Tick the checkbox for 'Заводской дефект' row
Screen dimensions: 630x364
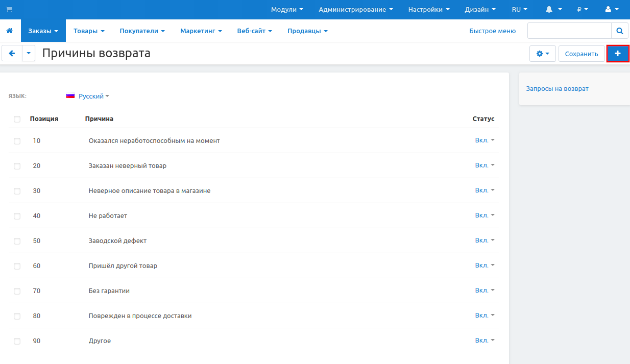[x=17, y=241]
